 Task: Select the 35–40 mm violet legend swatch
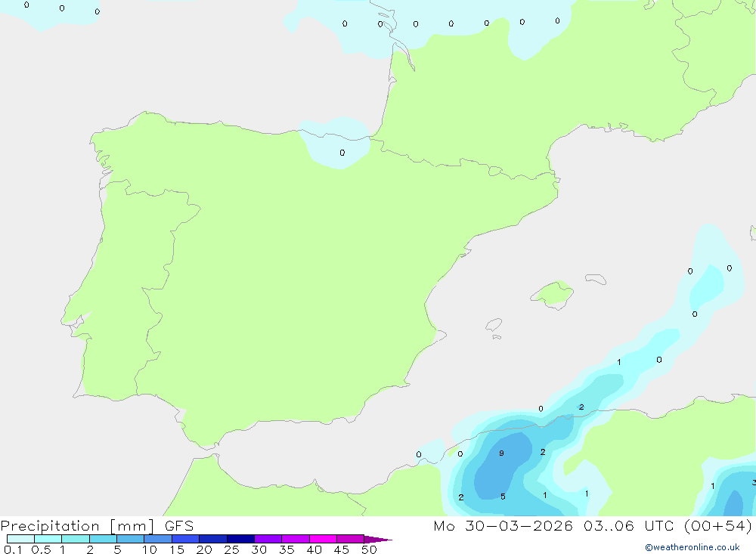296,539
